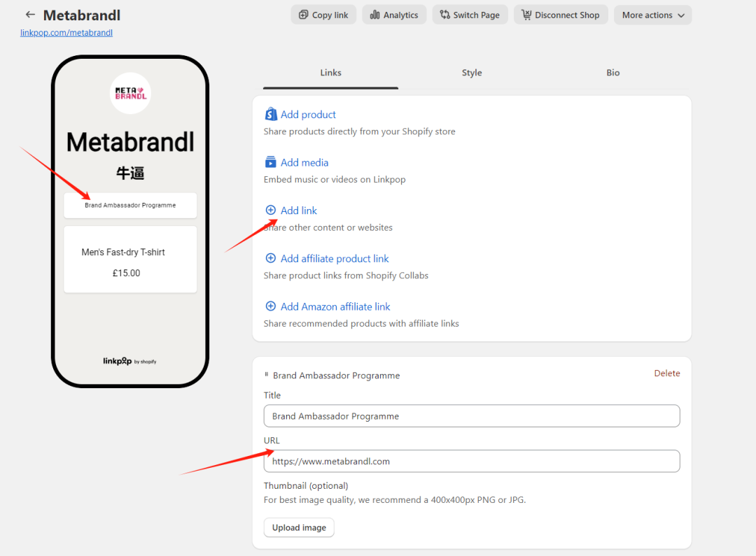Viewport: 756px width, 556px height.
Task: Click the Metabrandl logo avatar in preview
Action: tap(130, 93)
